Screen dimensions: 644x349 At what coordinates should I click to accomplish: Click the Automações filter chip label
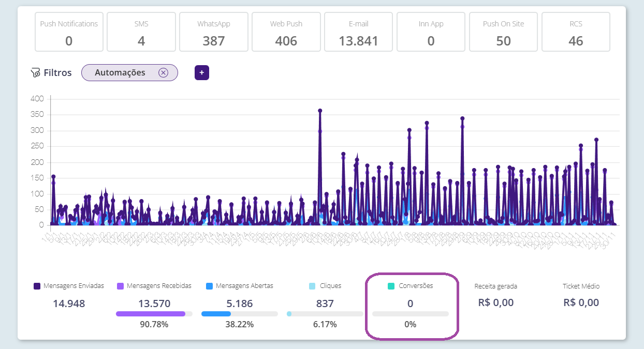pyautogui.click(x=120, y=73)
